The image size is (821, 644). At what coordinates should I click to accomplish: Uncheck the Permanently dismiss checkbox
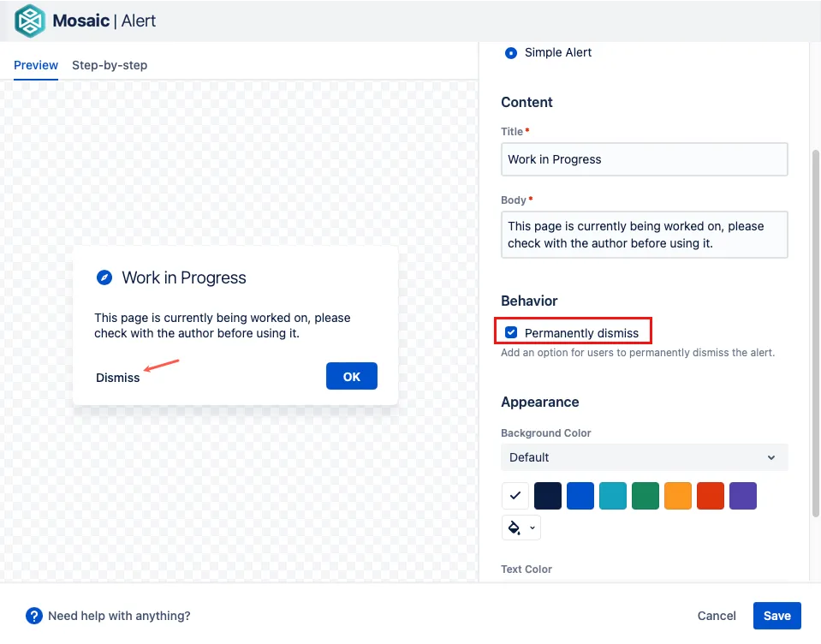click(x=511, y=332)
